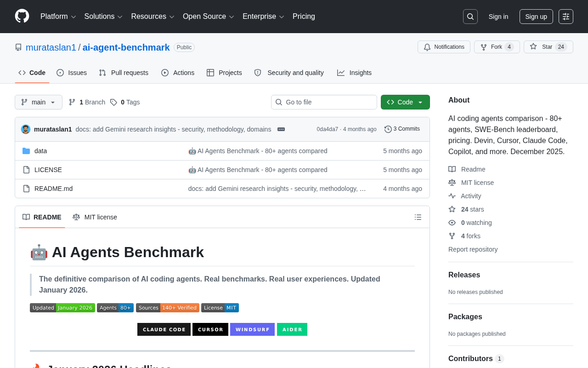Open the Activity link in About

[465, 196]
